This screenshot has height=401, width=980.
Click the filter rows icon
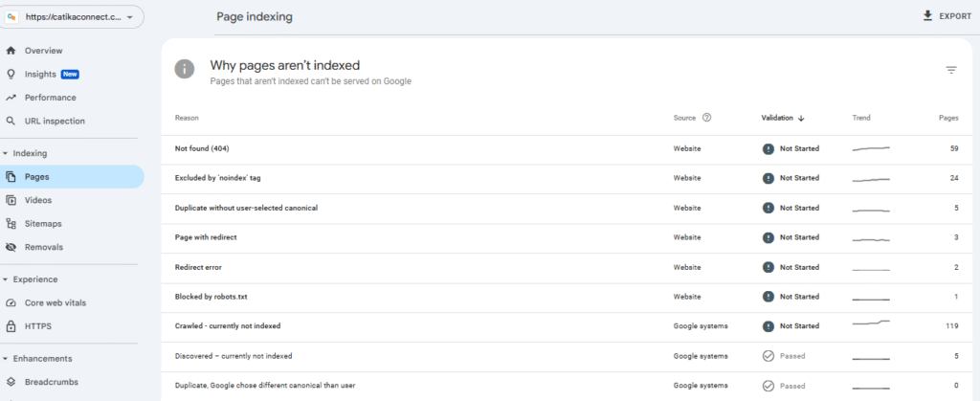[950, 70]
